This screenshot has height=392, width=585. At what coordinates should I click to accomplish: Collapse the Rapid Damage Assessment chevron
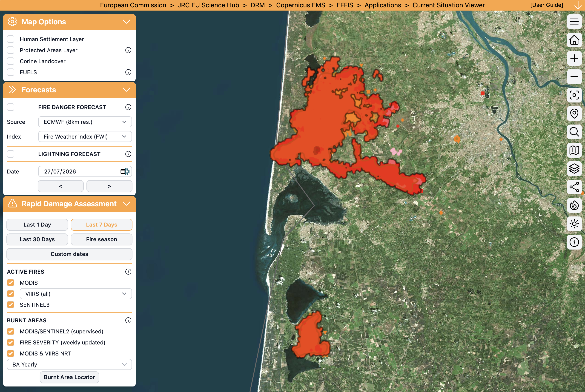[x=126, y=204]
